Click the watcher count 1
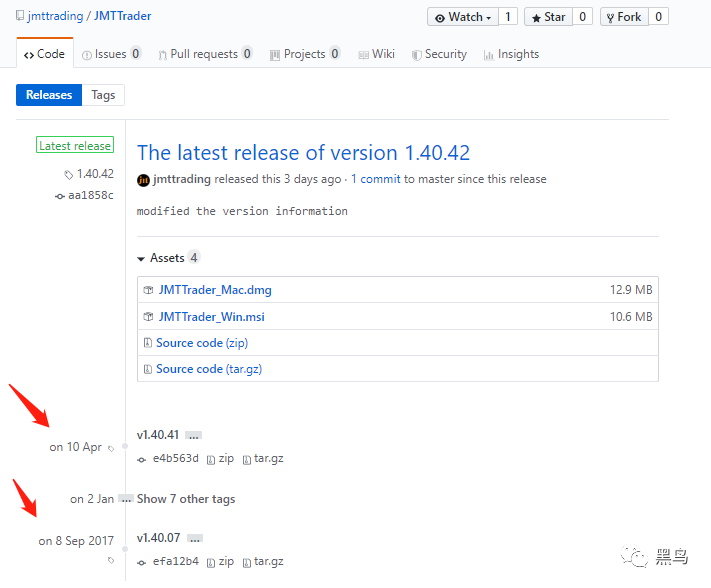Screen dimensions: 711x588 tap(508, 17)
